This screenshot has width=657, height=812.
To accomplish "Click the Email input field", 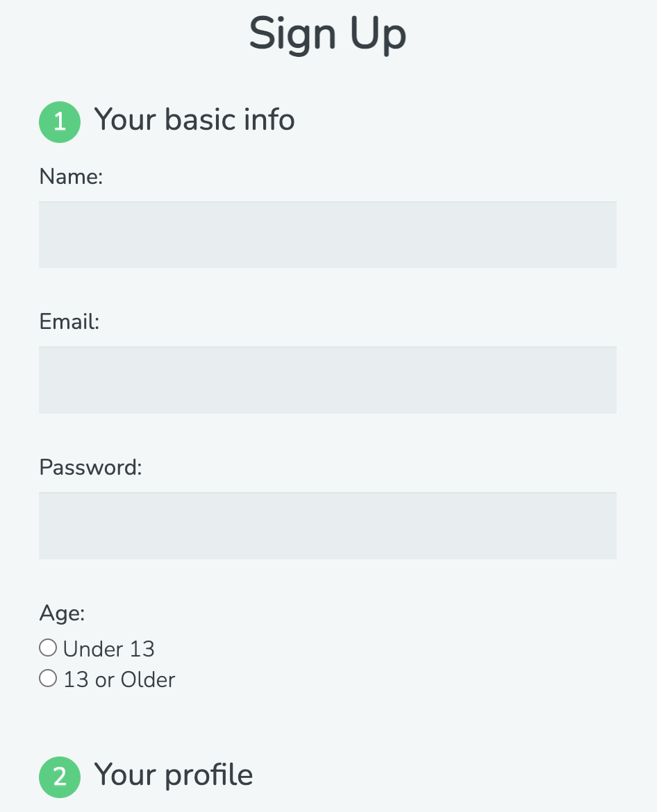I will (x=328, y=380).
